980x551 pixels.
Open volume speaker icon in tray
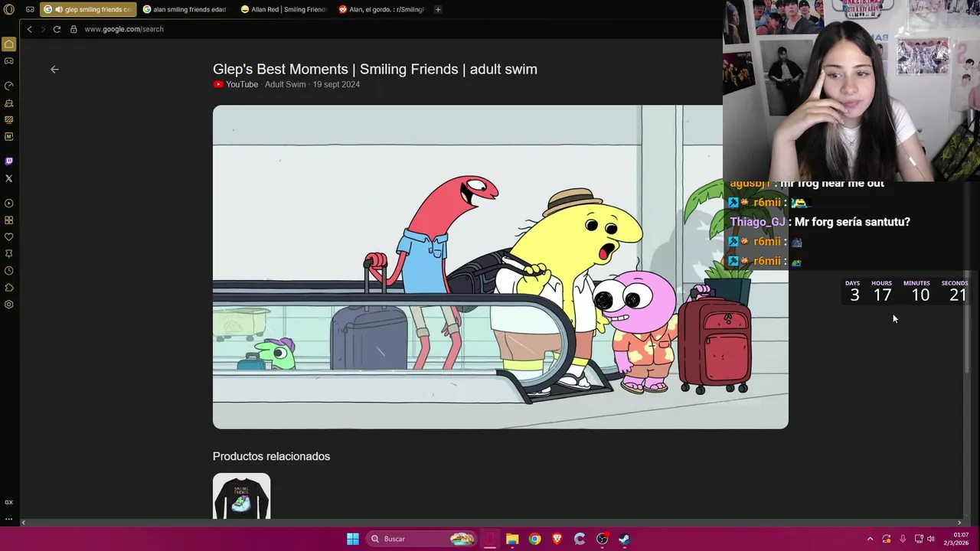coord(931,539)
